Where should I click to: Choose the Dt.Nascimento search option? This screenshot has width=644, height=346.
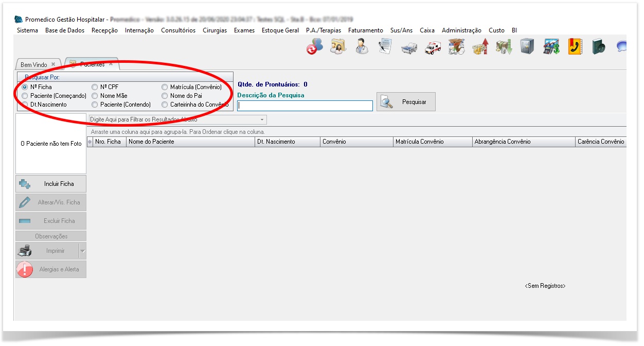pyautogui.click(x=25, y=105)
